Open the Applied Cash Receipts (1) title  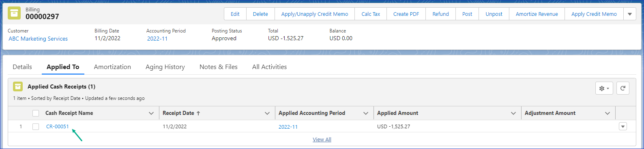click(61, 86)
